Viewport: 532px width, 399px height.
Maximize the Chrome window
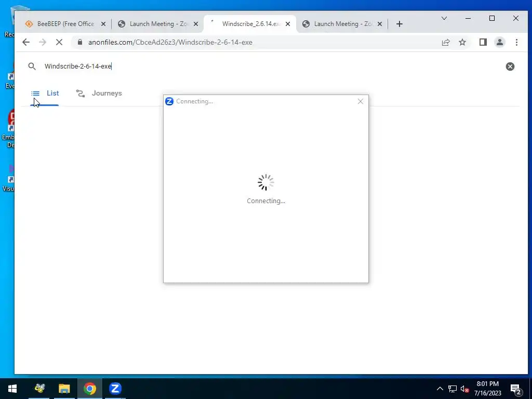point(491,18)
